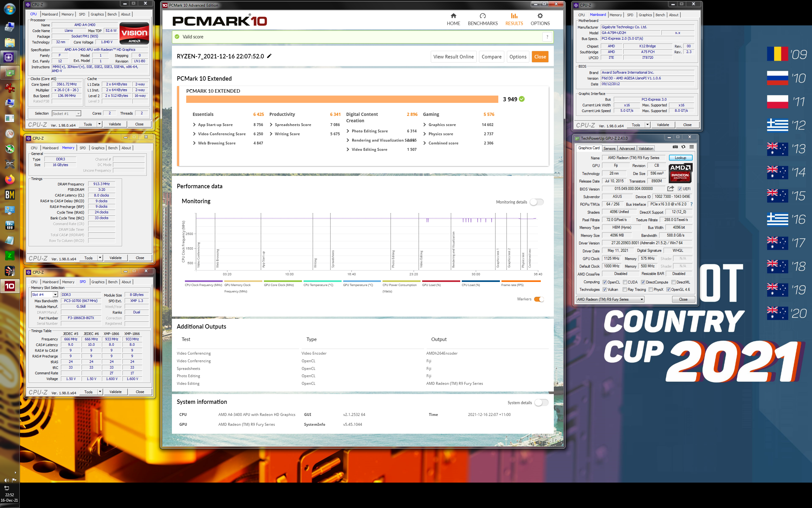The image size is (812, 508).
Task: Open Windows Explorer from the taskbar
Action: [10, 42]
